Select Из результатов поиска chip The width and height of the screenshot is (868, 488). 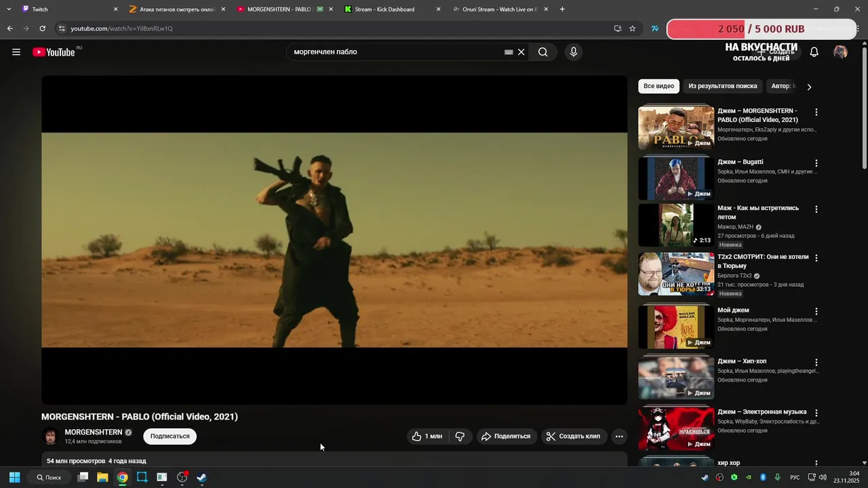[722, 86]
